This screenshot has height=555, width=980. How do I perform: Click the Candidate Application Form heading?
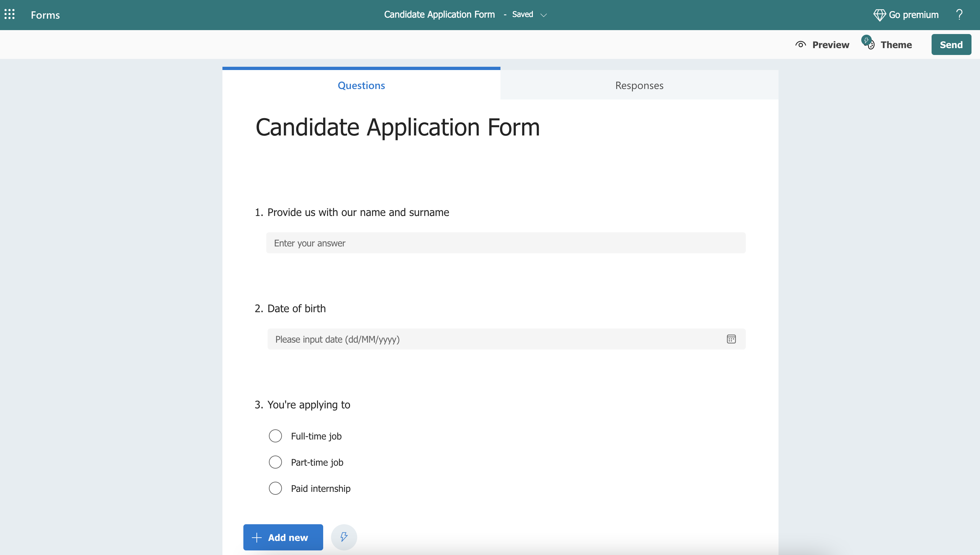pos(397,127)
